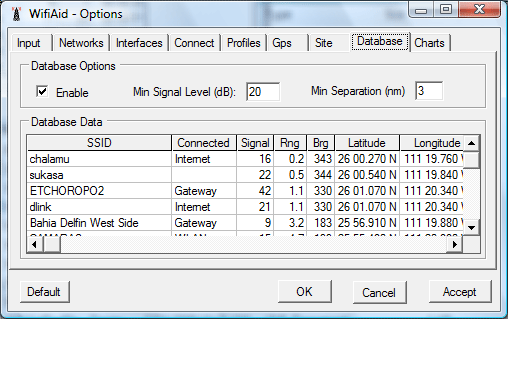Click the vertical scrollbar down arrow

coord(471,228)
